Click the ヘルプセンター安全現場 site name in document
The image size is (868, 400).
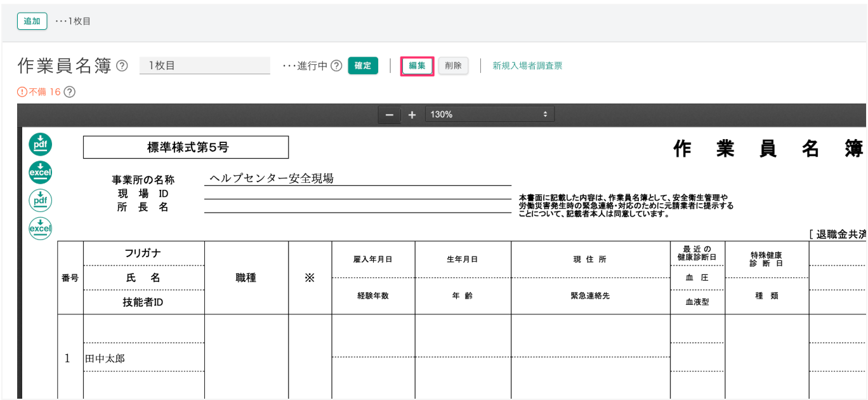pyautogui.click(x=272, y=178)
